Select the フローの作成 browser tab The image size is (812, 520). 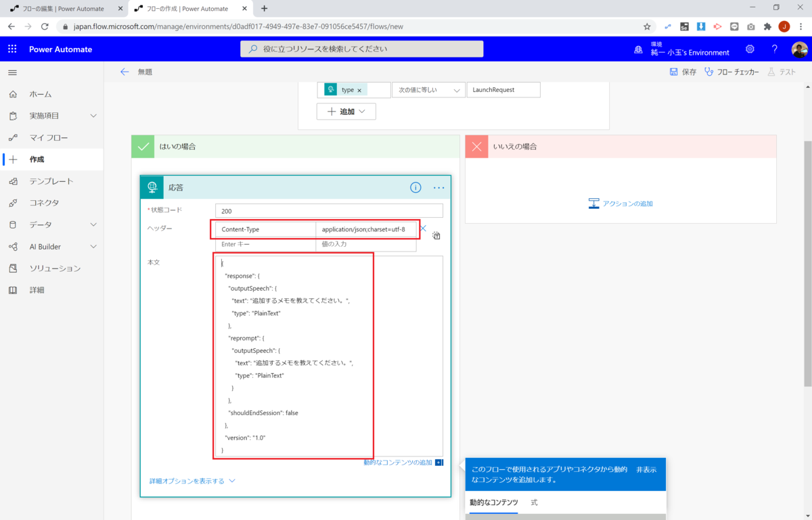(x=191, y=8)
